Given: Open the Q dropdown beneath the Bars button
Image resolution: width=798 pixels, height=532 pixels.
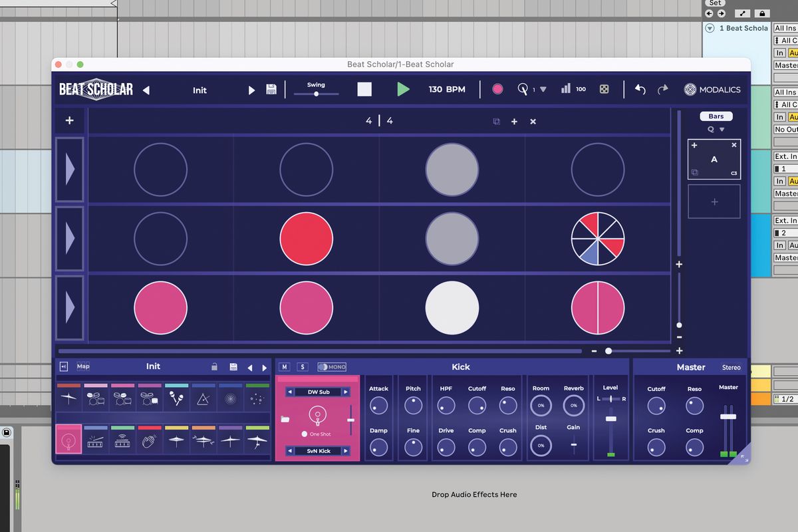Looking at the screenshot, I should point(714,129).
